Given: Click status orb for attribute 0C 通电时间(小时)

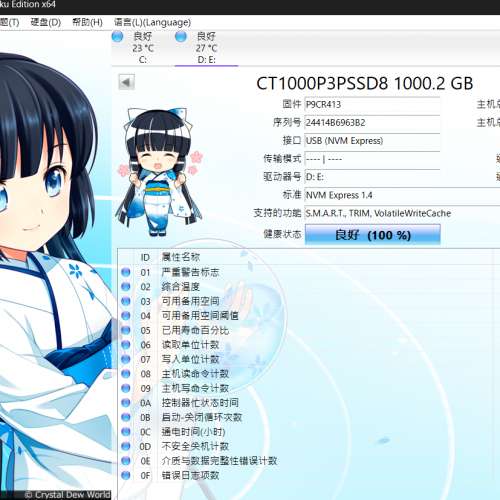Looking at the screenshot, I should pos(126,432).
